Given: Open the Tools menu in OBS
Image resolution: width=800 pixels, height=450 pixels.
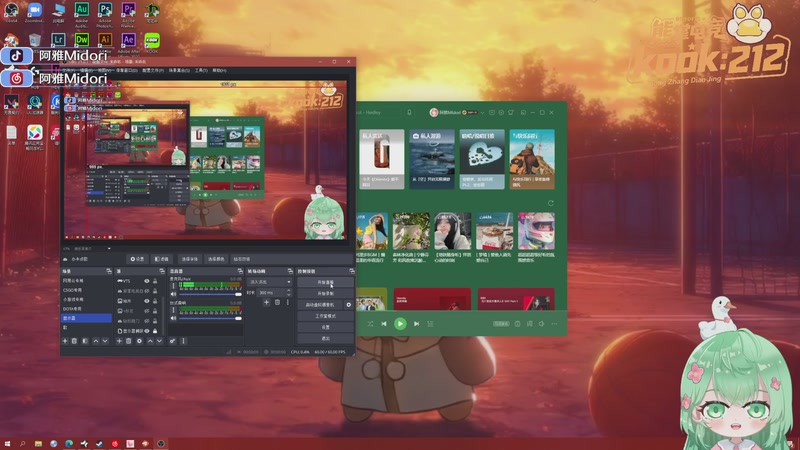Looking at the screenshot, I should [x=201, y=70].
